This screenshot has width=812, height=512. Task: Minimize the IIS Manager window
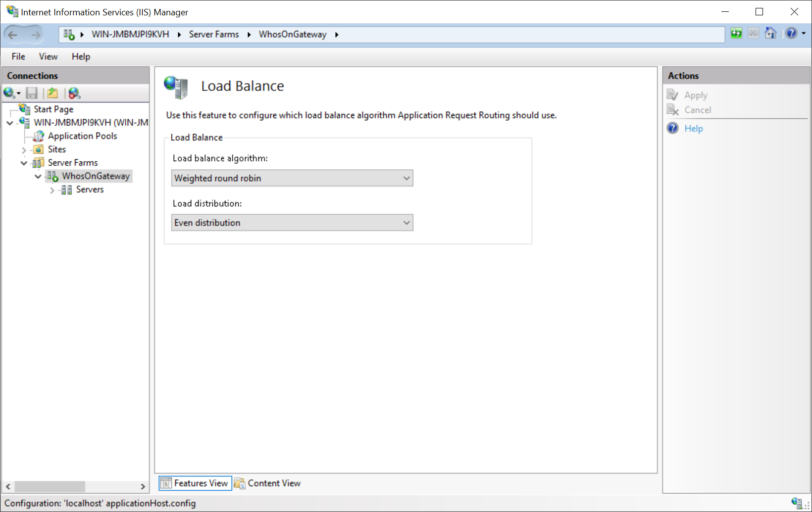[725, 11]
